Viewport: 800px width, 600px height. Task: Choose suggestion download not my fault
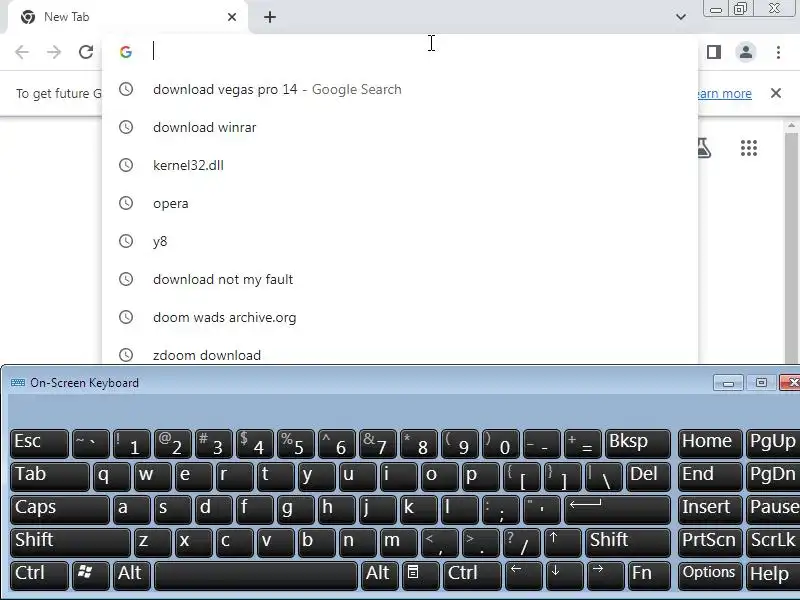coord(399,279)
